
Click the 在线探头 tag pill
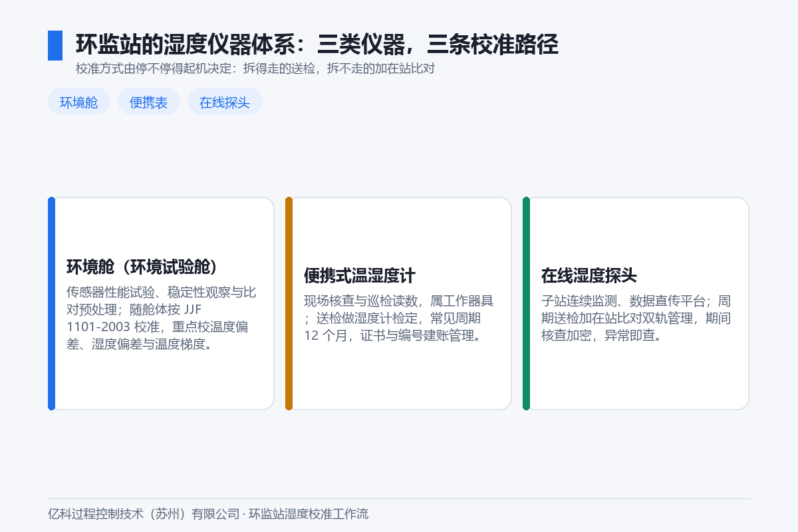pos(225,102)
